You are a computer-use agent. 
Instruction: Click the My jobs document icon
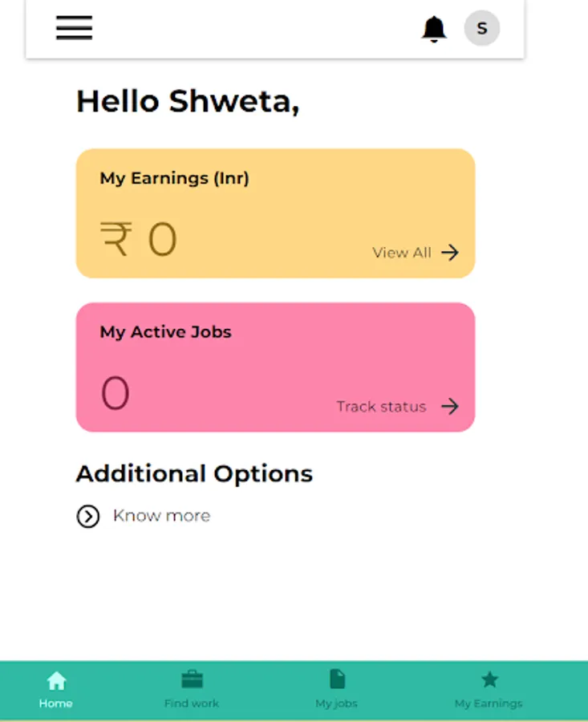point(337,679)
